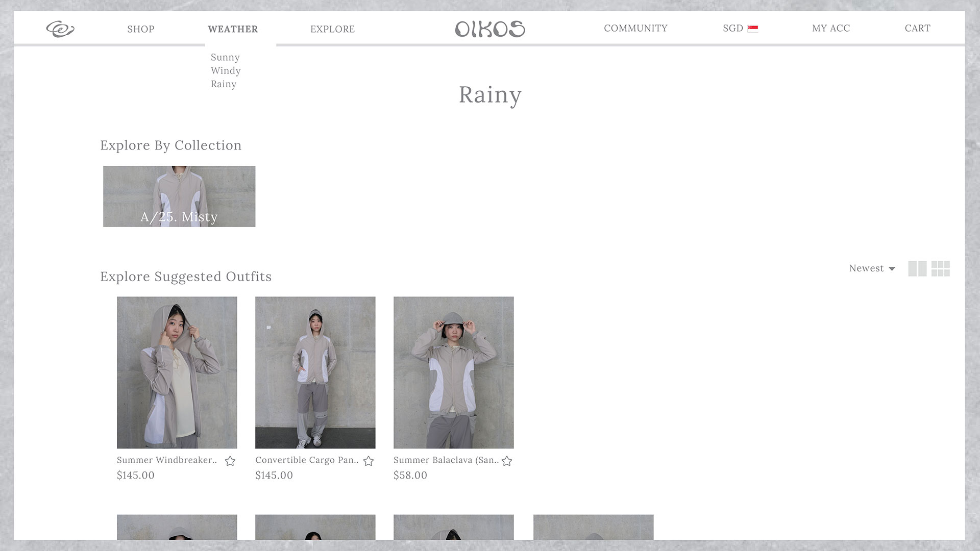Click the Summer Windbreaker.. product title
Image resolution: width=980 pixels, height=551 pixels.
pyautogui.click(x=167, y=460)
